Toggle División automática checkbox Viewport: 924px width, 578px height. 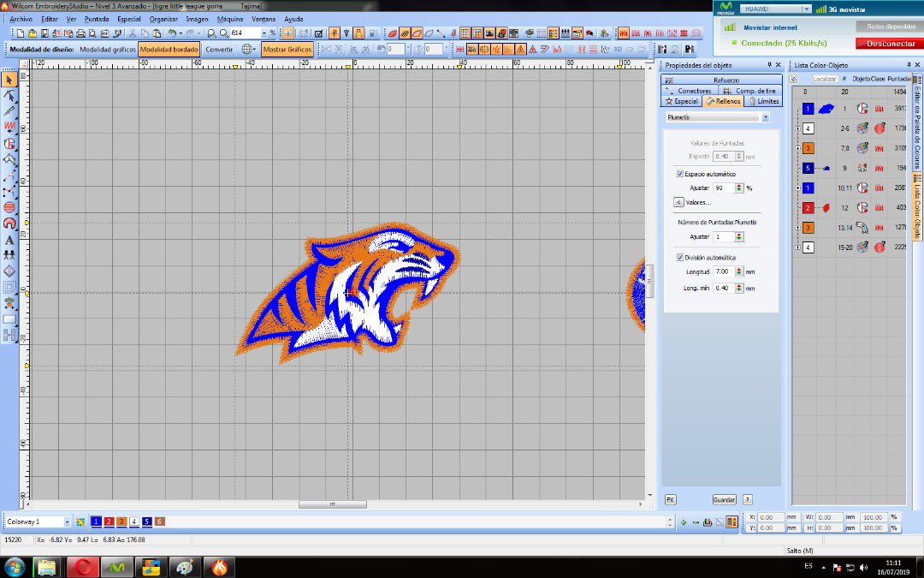click(x=679, y=258)
